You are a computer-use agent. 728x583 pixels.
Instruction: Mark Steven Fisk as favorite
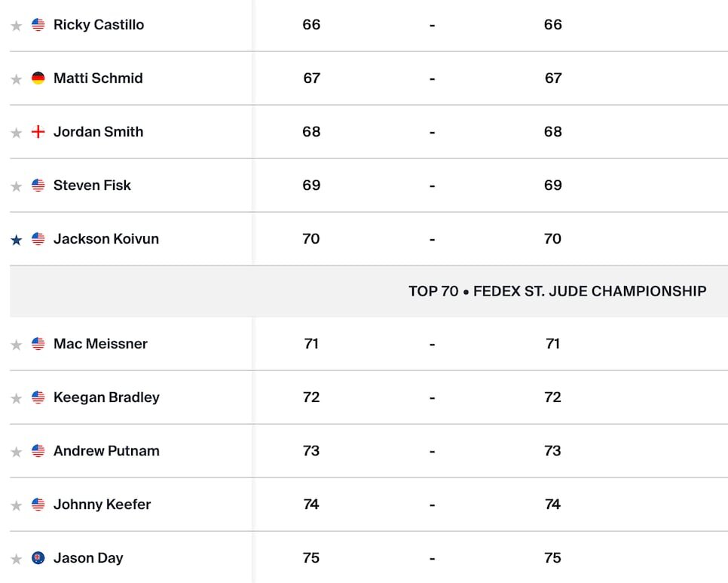[17, 186]
